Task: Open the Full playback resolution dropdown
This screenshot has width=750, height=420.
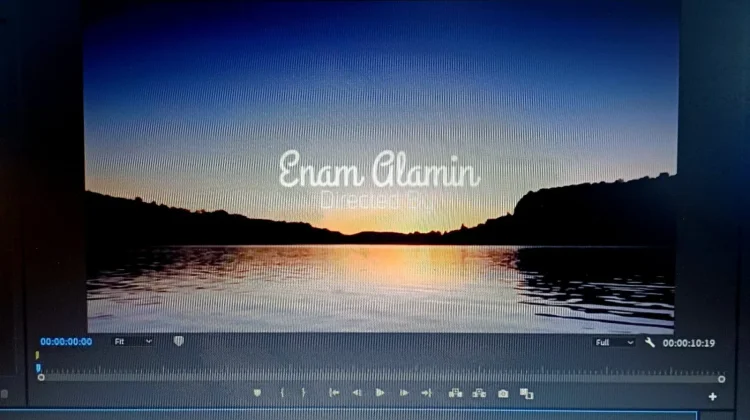Action: click(615, 342)
